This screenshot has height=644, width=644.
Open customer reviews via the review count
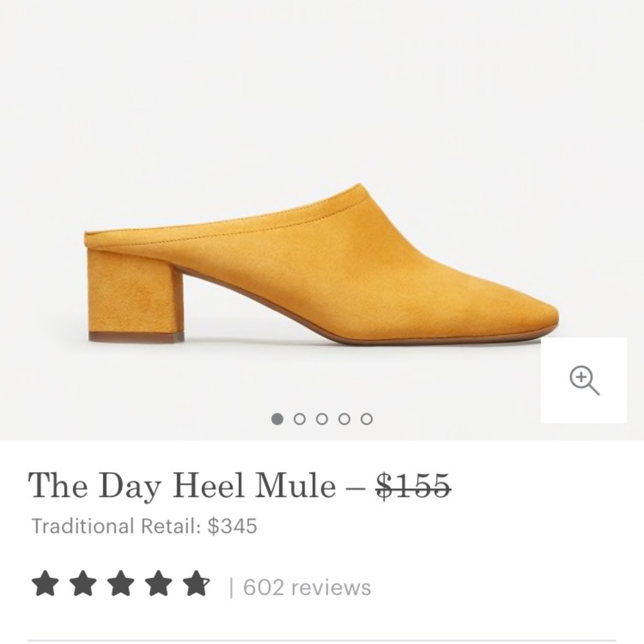tap(303, 586)
